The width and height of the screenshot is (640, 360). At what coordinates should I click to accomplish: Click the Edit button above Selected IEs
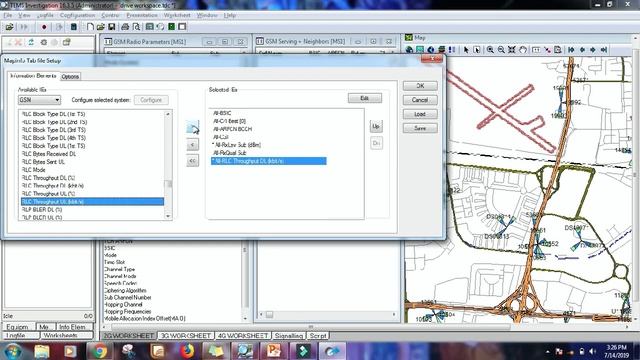[365, 98]
